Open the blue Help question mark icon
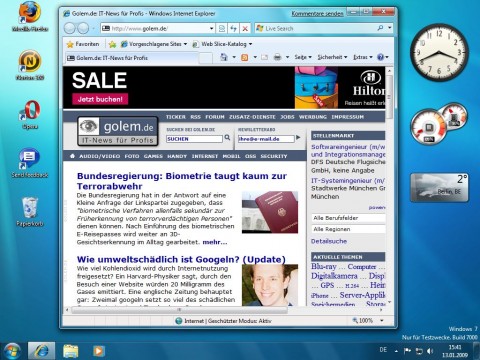Viewport: 480px width, 360px height. (380, 57)
